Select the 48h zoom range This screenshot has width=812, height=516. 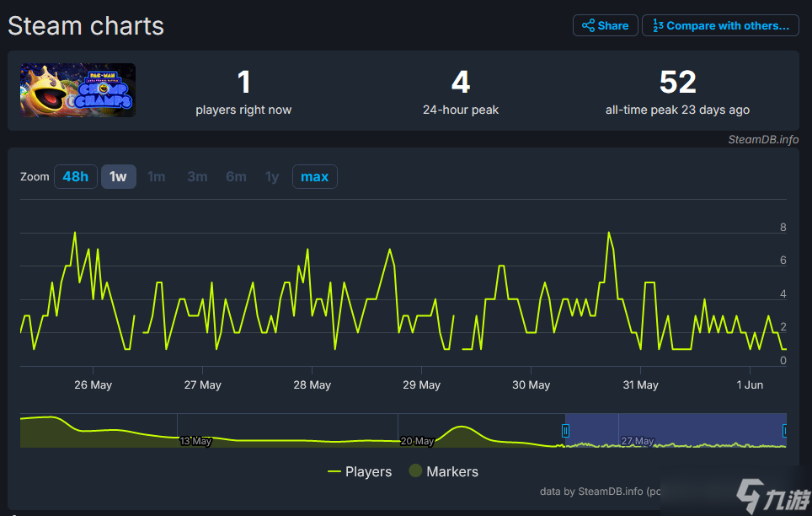click(x=75, y=176)
